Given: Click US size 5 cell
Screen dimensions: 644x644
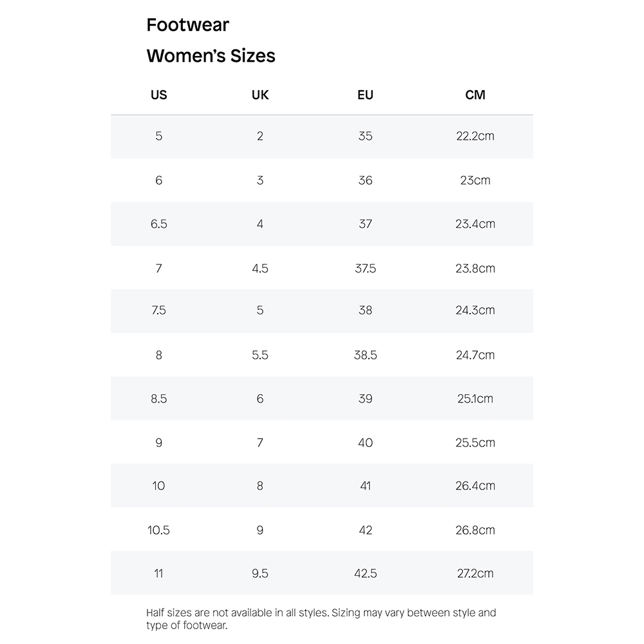Looking at the screenshot, I should click(x=159, y=136).
